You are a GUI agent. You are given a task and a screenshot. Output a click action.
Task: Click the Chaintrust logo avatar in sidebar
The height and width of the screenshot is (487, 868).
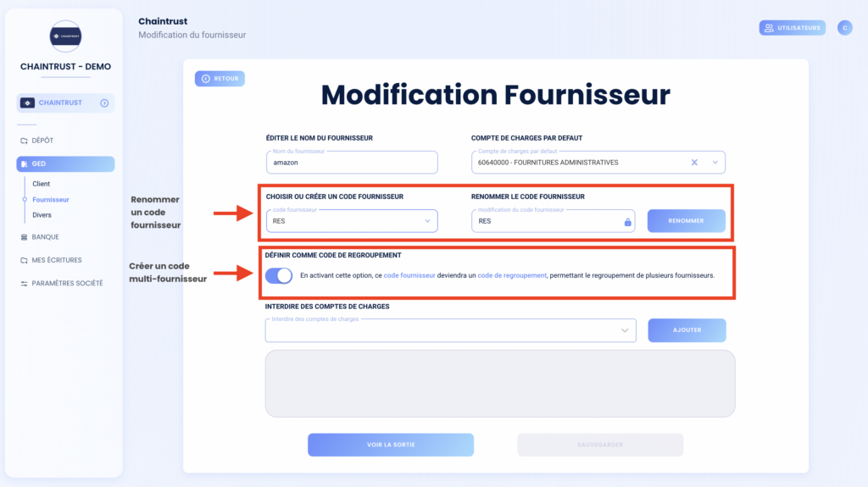[65, 36]
